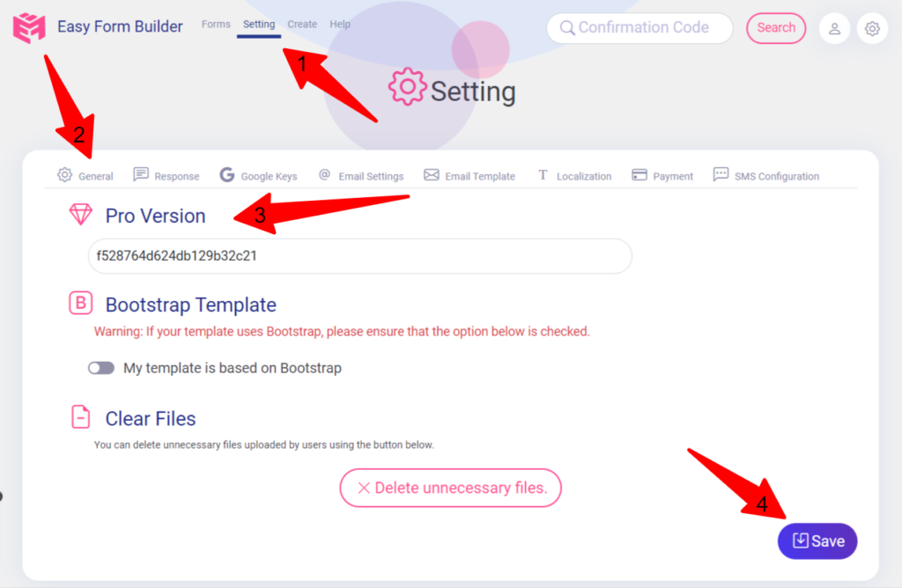The width and height of the screenshot is (902, 588).
Task: Click the Payment card icon
Action: (x=640, y=175)
